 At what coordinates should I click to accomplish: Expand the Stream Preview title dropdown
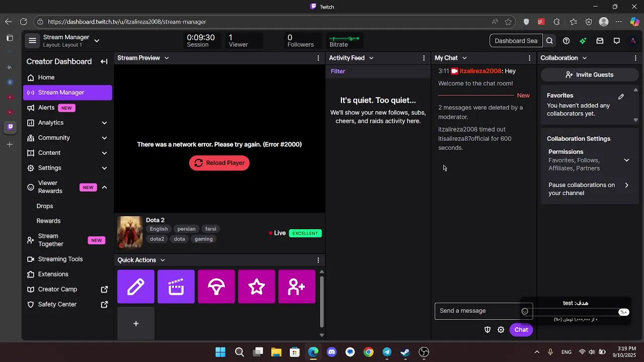[x=167, y=58]
